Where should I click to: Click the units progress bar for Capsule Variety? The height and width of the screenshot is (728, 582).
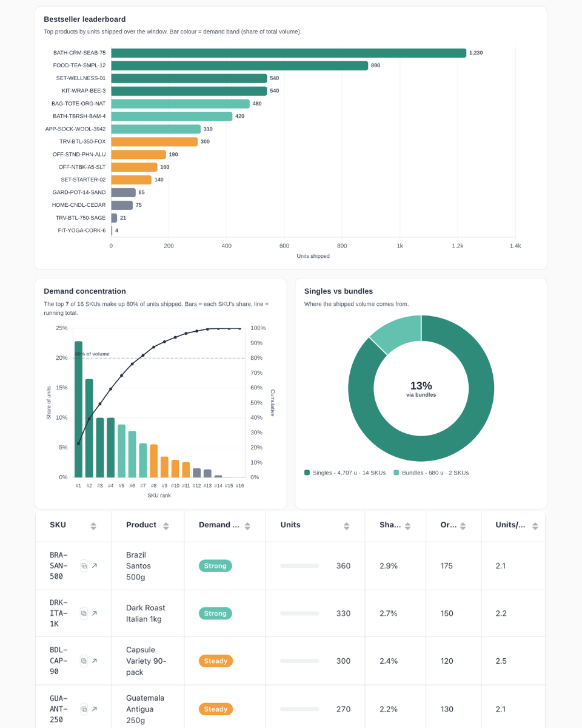tap(299, 661)
